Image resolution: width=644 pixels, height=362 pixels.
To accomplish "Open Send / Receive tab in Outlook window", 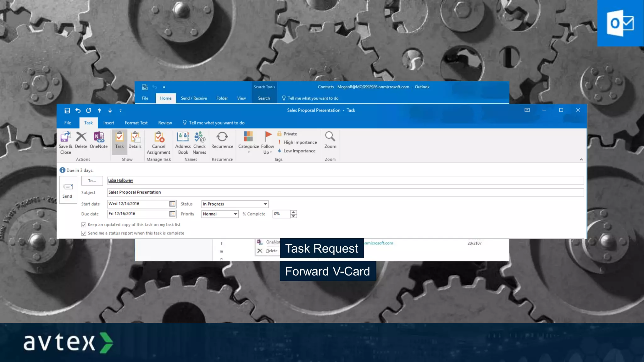I will coord(194,98).
